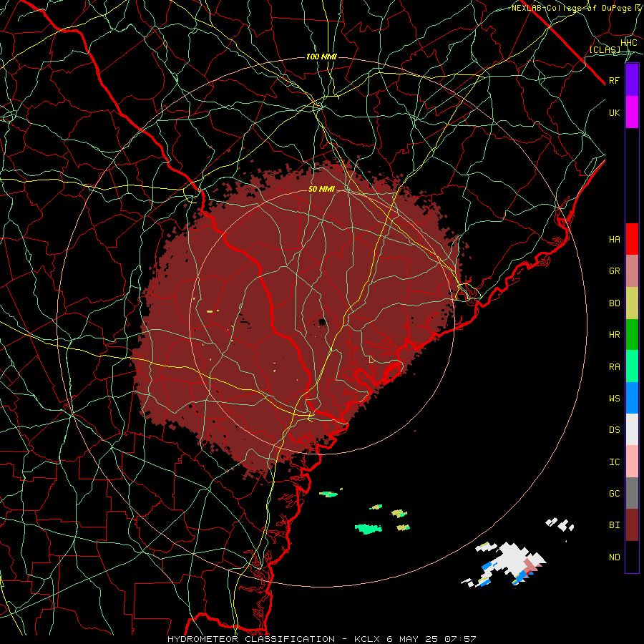The width and height of the screenshot is (644, 644).
Task: Click the black radar site hole in the echo
Action: 323,322
